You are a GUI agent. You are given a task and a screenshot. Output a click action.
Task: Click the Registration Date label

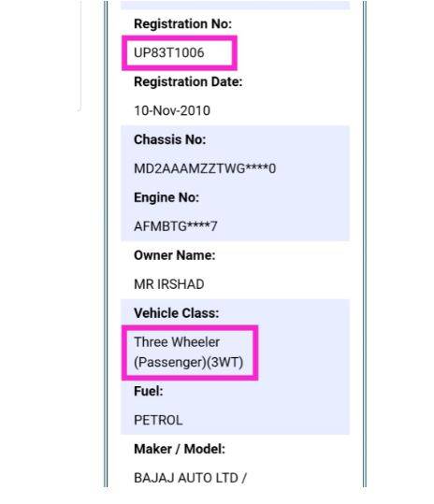click(x=188, y=81)
